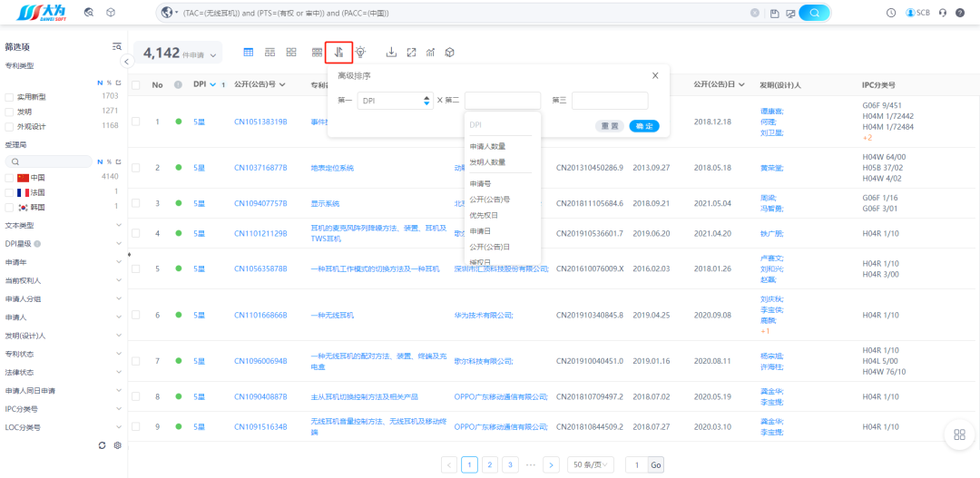Open filter settings gear icon
This screenshot has height=478, width=980.
[x=117, y=445]
